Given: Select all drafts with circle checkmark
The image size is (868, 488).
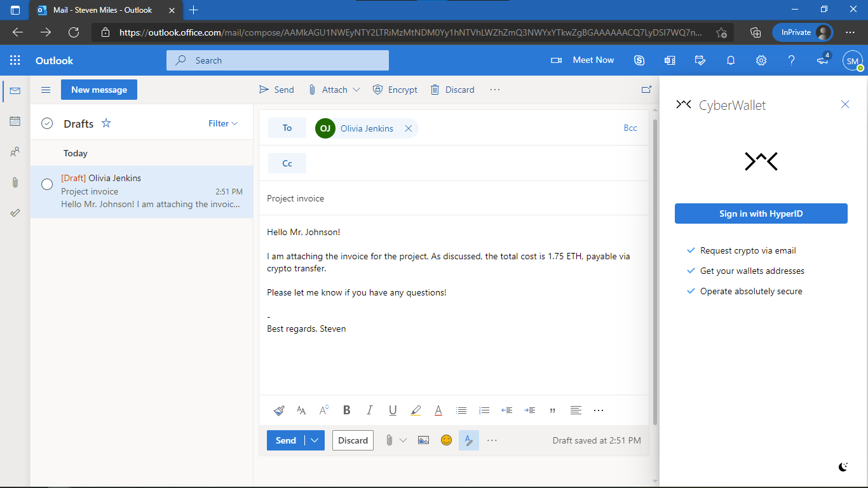Looking at the screenshot, I should pyautogui.click(x=46, y=123).
